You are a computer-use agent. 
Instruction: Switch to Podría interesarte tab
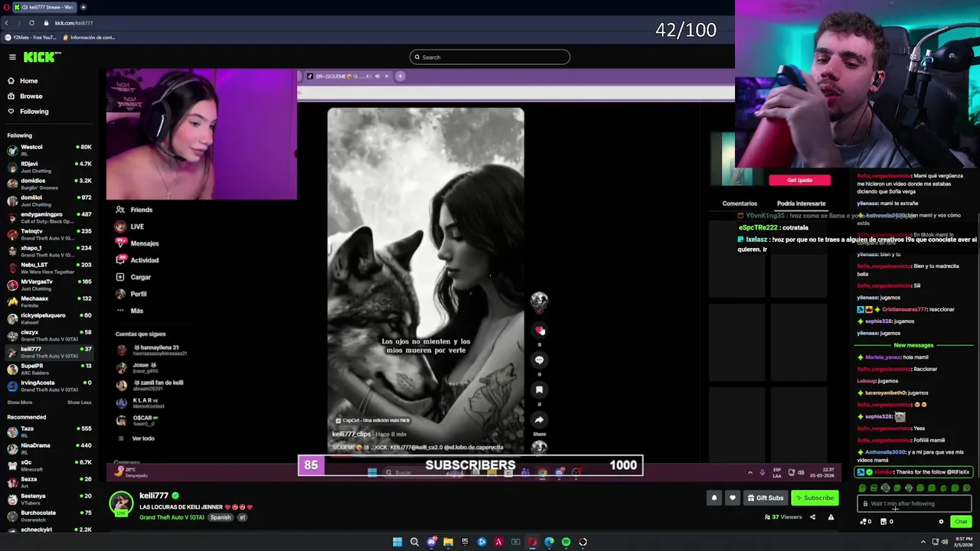pos(801,204)
